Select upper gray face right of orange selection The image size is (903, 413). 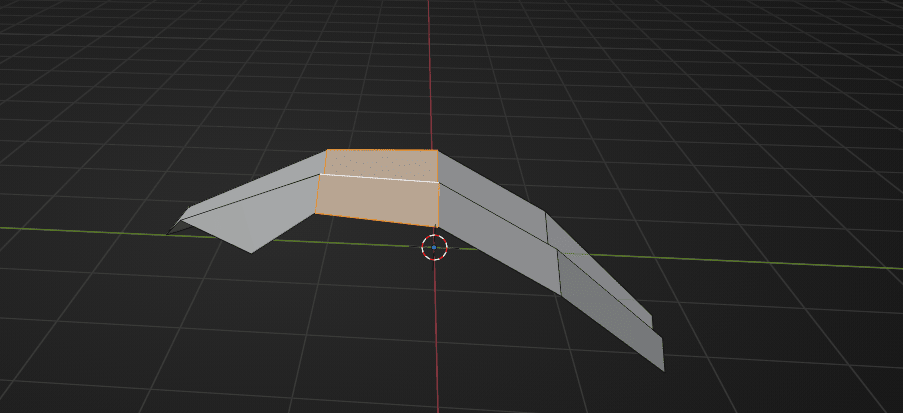485,188
